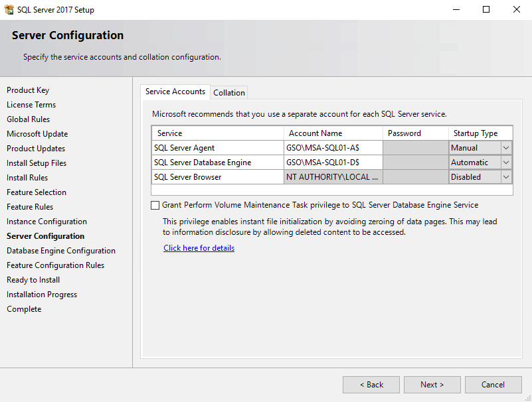
Task: Open Startup Type dropdown for SQL Server Agent
Action: pos(506,148)
